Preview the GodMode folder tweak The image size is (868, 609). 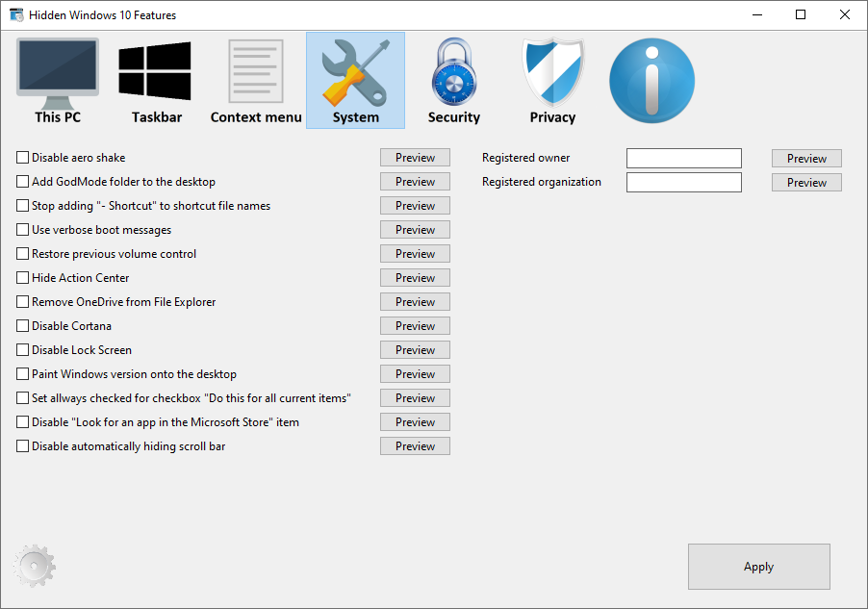[x=415, y=182]
